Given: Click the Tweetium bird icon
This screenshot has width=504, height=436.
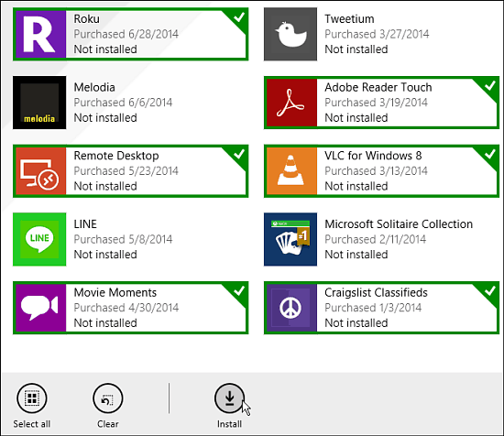Looking at the screenshot, I should [290, 34].
